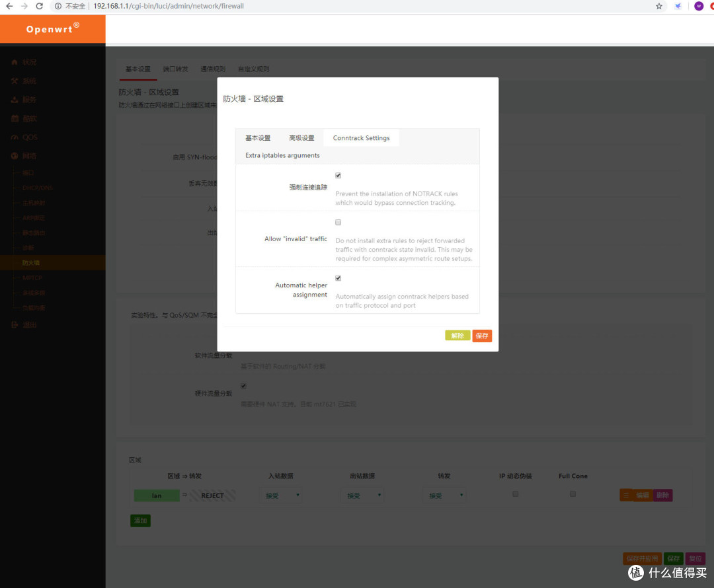Viewport: 714px width, 588px height.
Task: Open the 状况 (Status) home icon in sidebar
Action: pyautogui.click(x=15, y=61)
